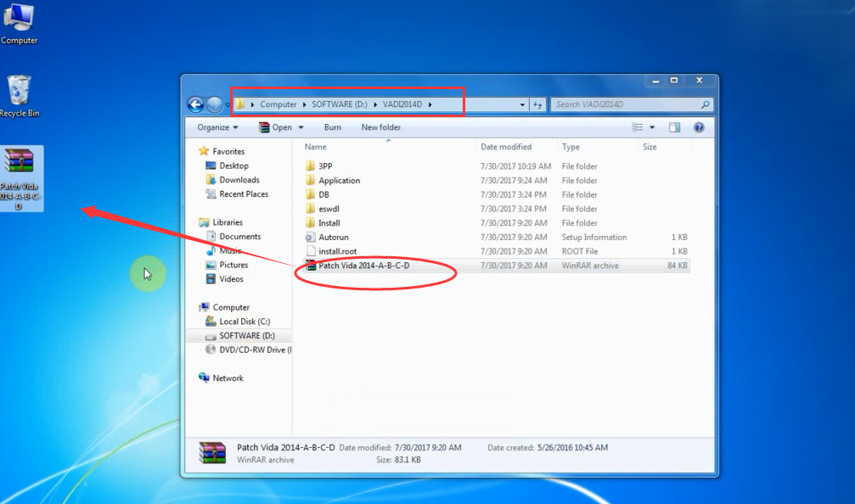This screenshot has height=504, width=855.
Task: Open the Videos library
Action: [231, 279]
